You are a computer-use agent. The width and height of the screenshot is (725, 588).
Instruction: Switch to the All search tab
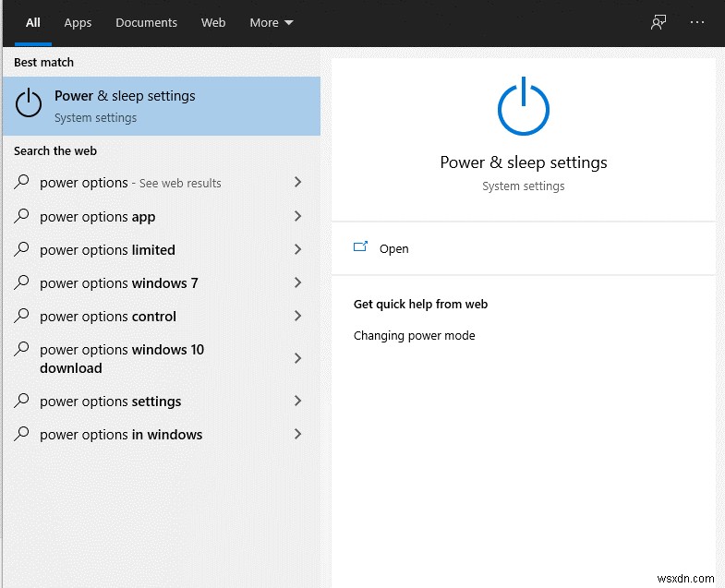point(33,23)
